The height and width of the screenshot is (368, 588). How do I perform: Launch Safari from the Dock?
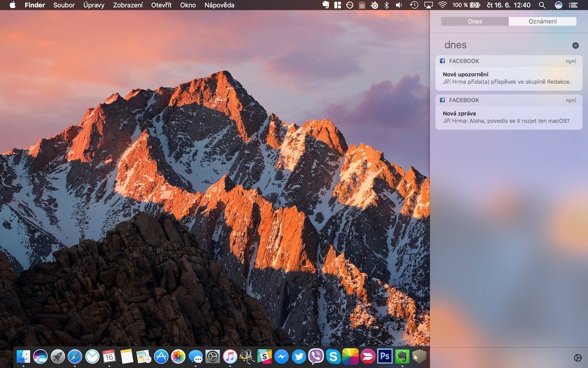point(75,356)
